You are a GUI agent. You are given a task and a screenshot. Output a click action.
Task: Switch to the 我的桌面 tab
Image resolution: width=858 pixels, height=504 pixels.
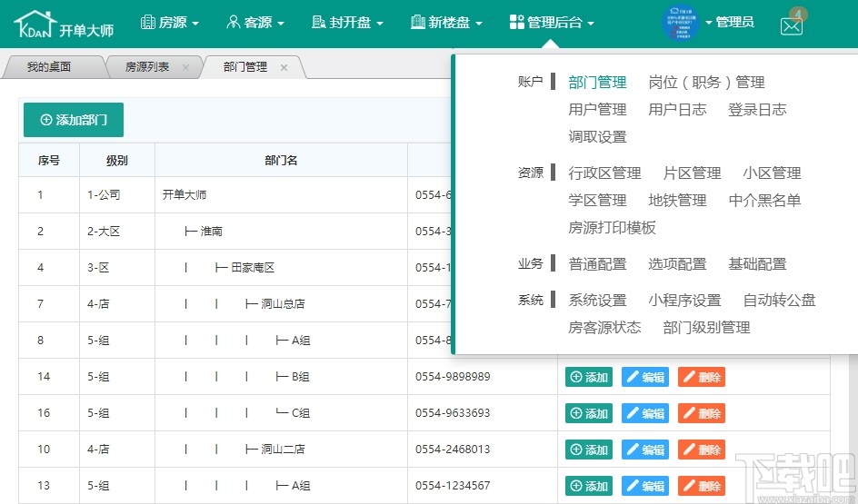(x=49, y=66)
